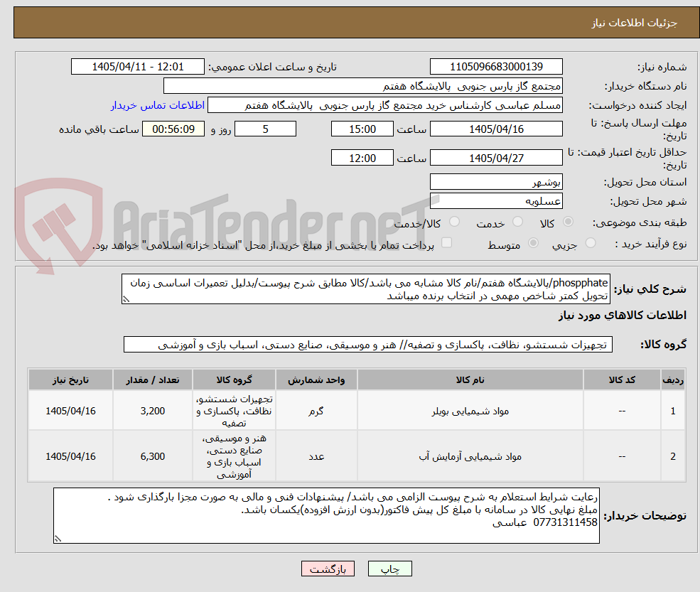Image resolution: width=700 pixels, height=592 pixels.
Task: Click the گروه کالا table column header
Action: [x=234, y=380]
